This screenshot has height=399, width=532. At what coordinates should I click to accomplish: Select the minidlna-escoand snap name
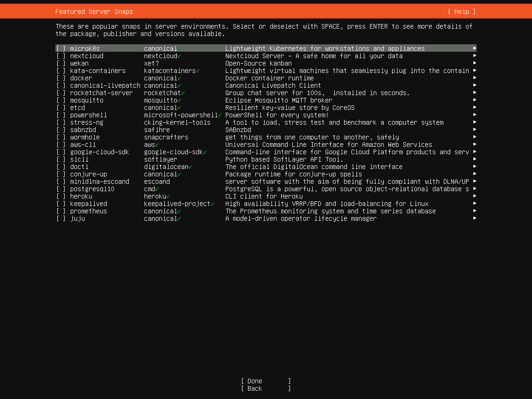tap(100, 181)
